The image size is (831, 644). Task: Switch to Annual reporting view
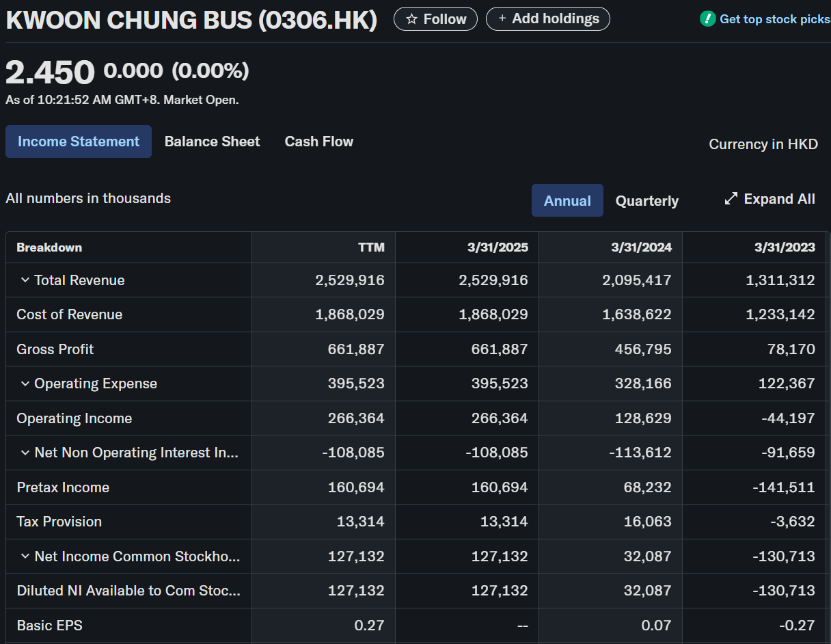(567, 201)
